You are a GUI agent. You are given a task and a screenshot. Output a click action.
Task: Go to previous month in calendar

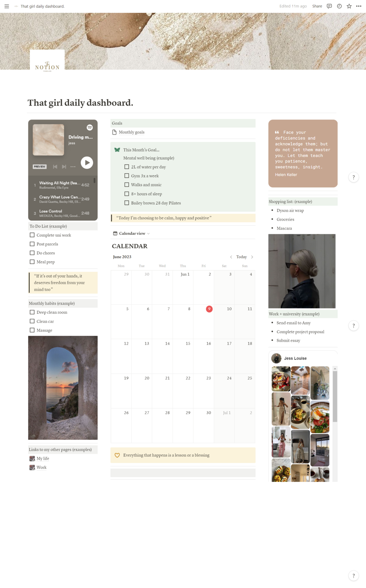[231, 257]
